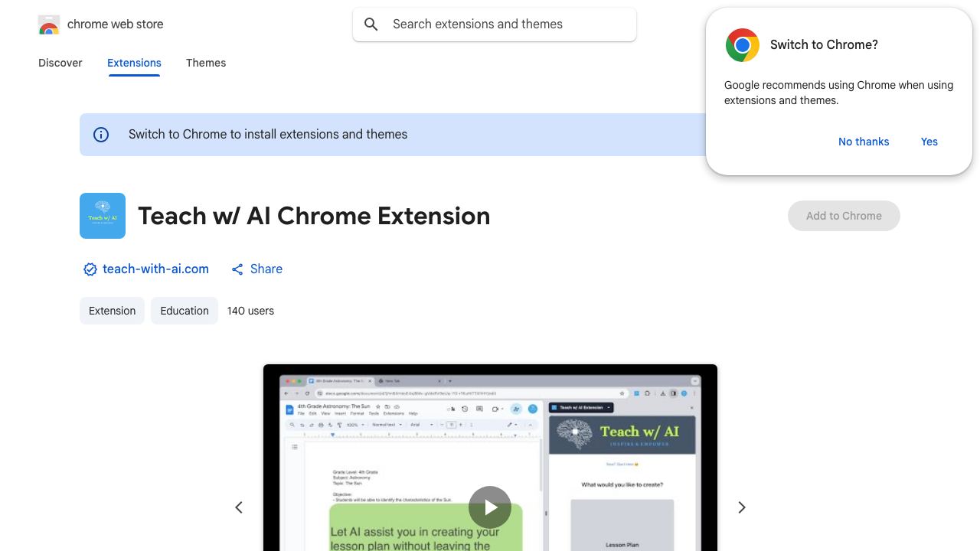The width and height of the screenshot is (980, 551).
Task: Click the verified badge beside teach-with-ai.com
Action: pos(90,269)
